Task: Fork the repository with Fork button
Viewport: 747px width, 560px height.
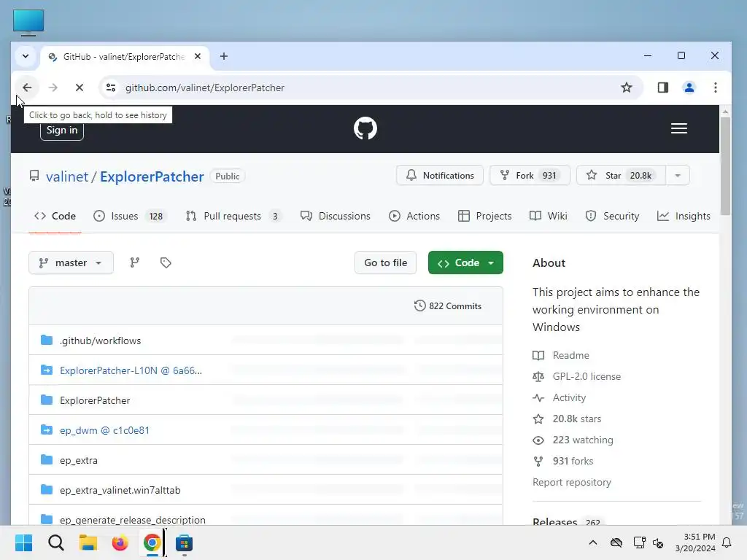Action: 530,175
